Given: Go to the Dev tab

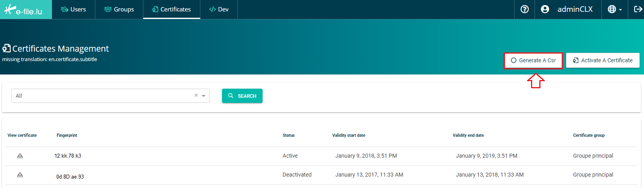Looking at the screenshot, I should coord(219,9).
